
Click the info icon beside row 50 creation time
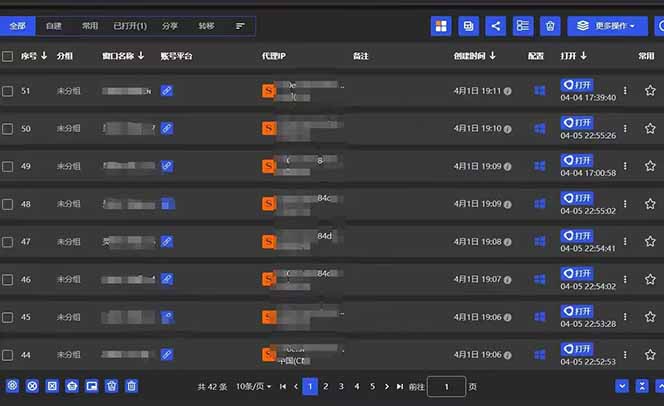click(x=508, y=129)
